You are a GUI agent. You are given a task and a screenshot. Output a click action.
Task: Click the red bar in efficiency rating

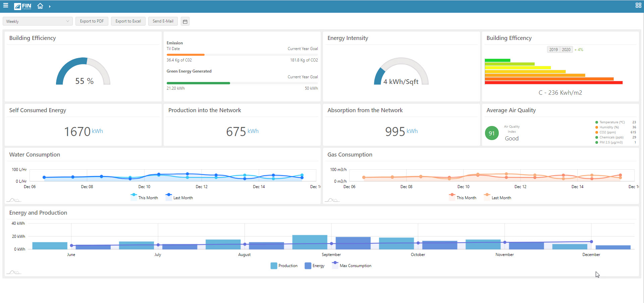click(553, 83)
